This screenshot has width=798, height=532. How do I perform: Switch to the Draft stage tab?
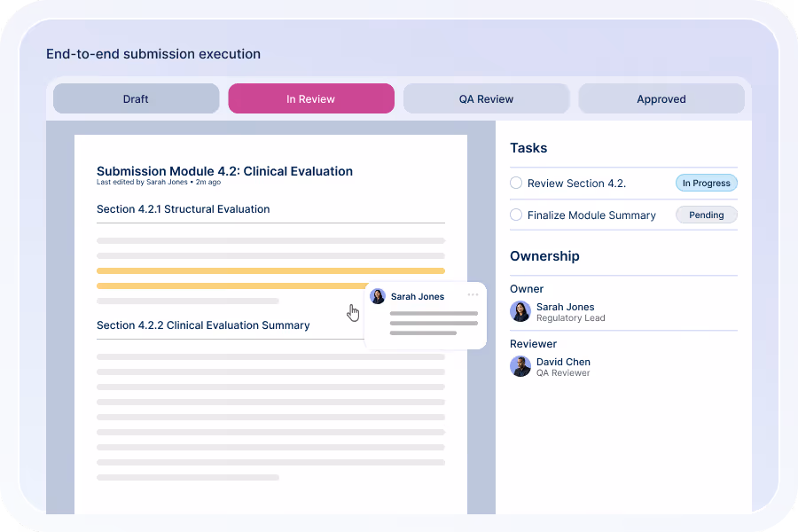tap(136, 98)
